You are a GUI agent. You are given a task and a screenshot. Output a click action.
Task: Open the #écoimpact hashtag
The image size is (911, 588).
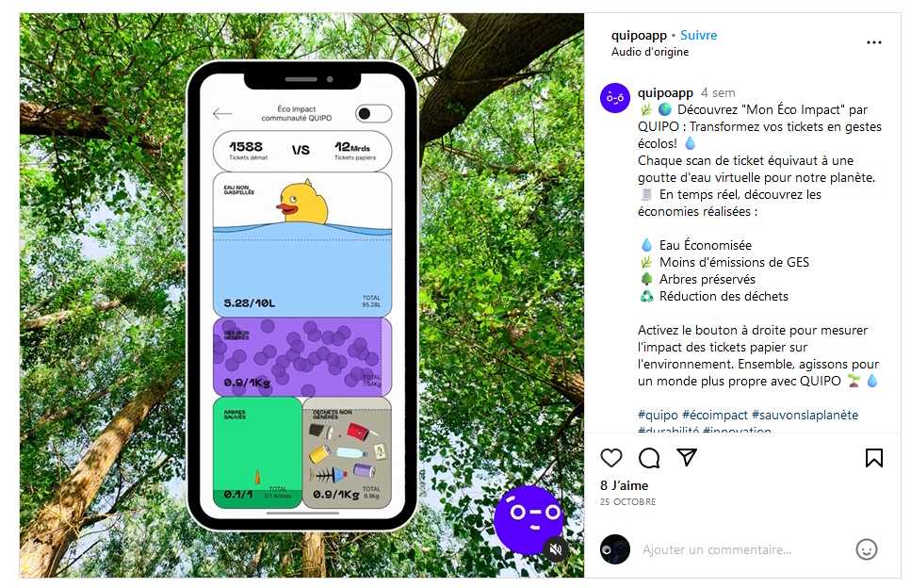[x=715, y=415]
